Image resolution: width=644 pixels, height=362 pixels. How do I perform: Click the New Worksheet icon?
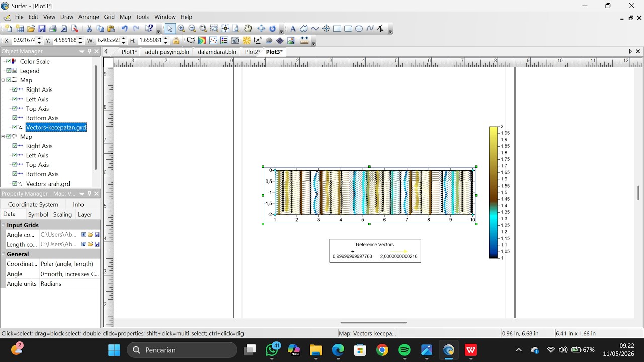[x=20, y=29]
